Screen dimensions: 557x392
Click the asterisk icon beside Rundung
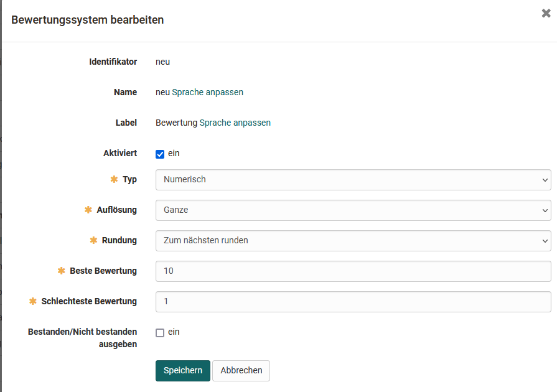pyautogui.click(x=92, y=240)
